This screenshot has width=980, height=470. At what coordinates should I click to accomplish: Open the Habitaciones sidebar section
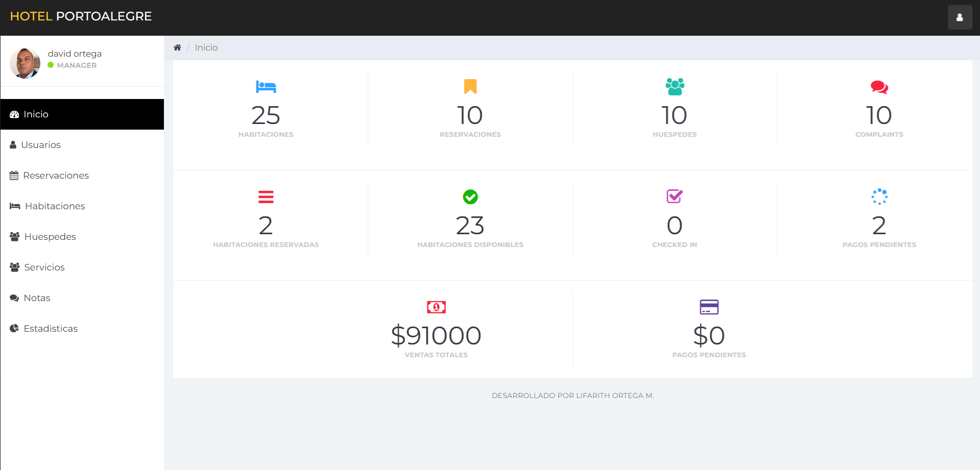click(55, 206)
